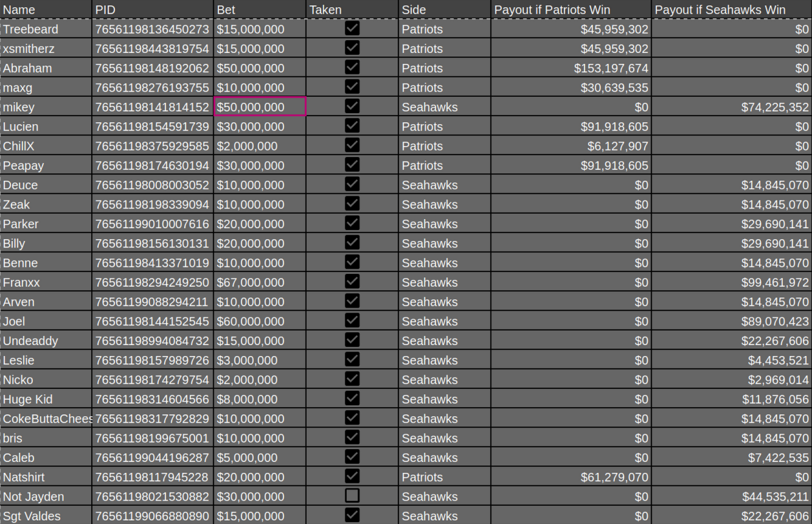Screen dimensions: 812x524
Task: Click the PID cell for Huge Kid
Action: pyautogui.click(x=152, y=399)
